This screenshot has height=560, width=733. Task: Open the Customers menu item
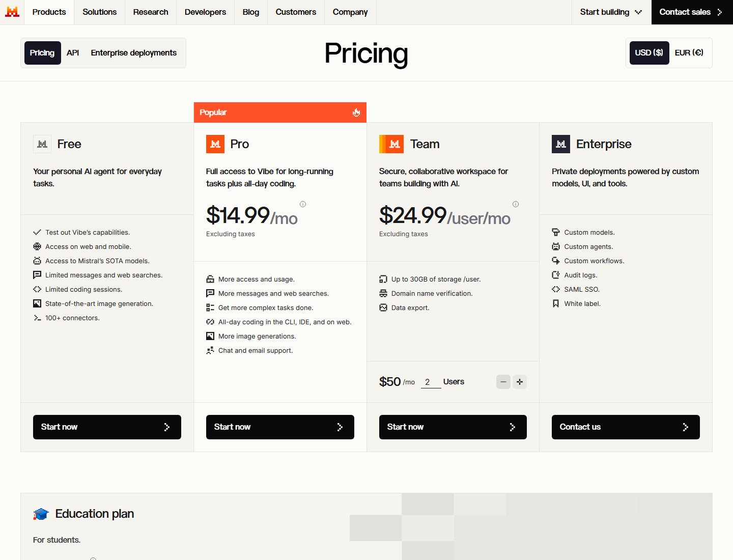coord(296,12)
